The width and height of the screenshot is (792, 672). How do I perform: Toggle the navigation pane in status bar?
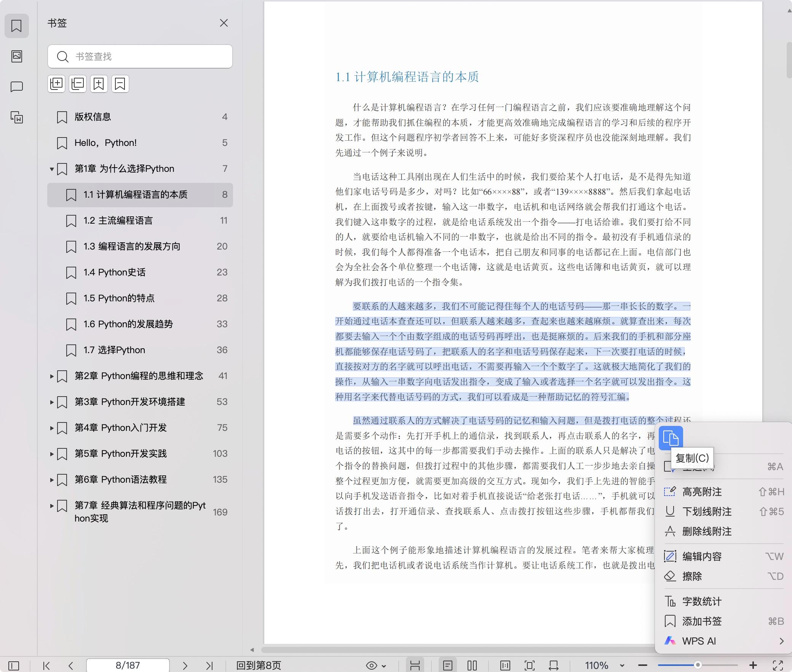[x=14, y=666]
